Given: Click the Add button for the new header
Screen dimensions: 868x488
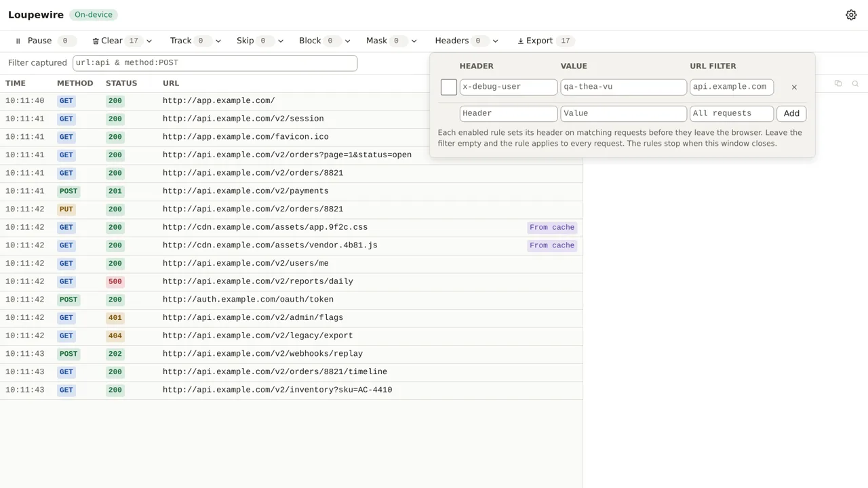Looking at the screenshot, I should pyautogui.click(x=791, y=113).
